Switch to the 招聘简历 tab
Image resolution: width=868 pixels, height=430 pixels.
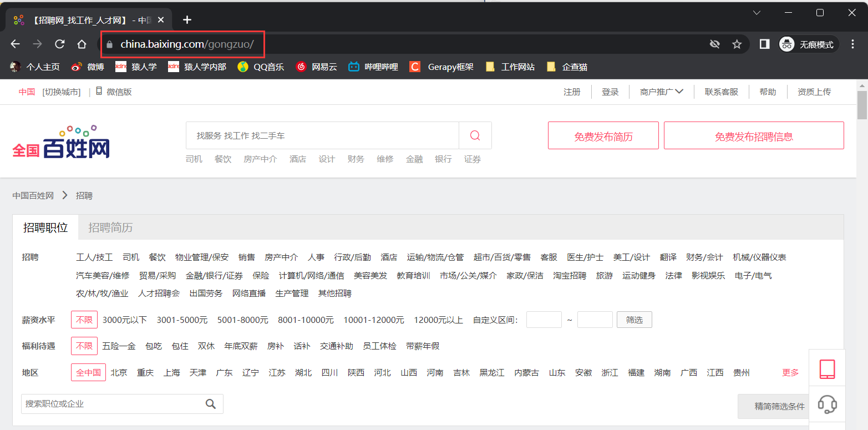click(x=110, y=227)
